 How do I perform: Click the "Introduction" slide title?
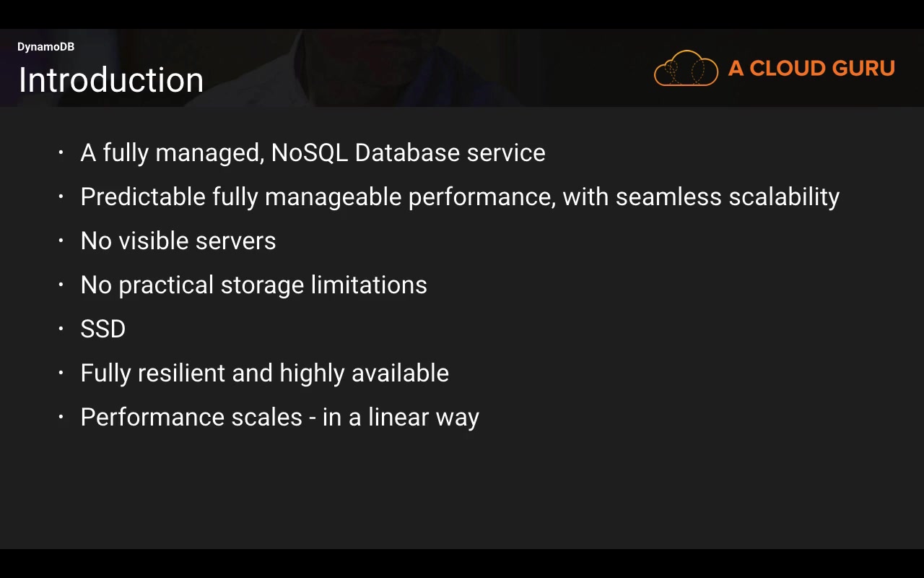pos(111,79)
